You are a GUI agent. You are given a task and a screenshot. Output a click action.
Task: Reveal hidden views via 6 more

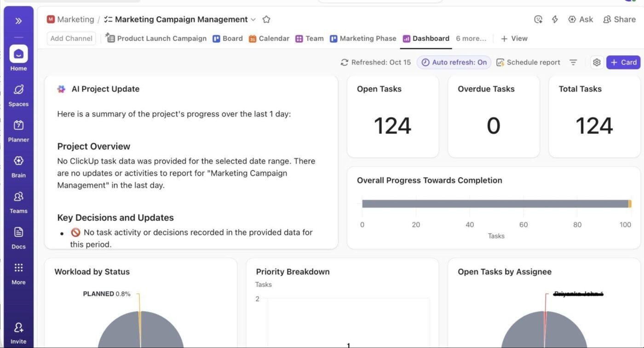(471, 38)
